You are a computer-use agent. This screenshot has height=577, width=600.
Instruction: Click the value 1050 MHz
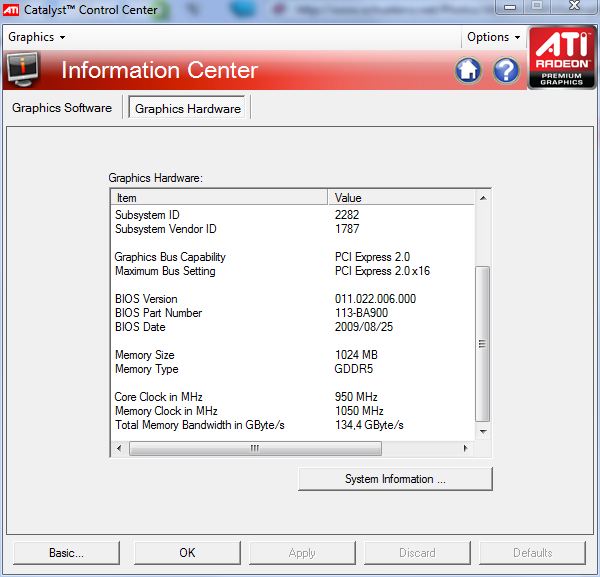pyautogui.click(x=359, y=411)
